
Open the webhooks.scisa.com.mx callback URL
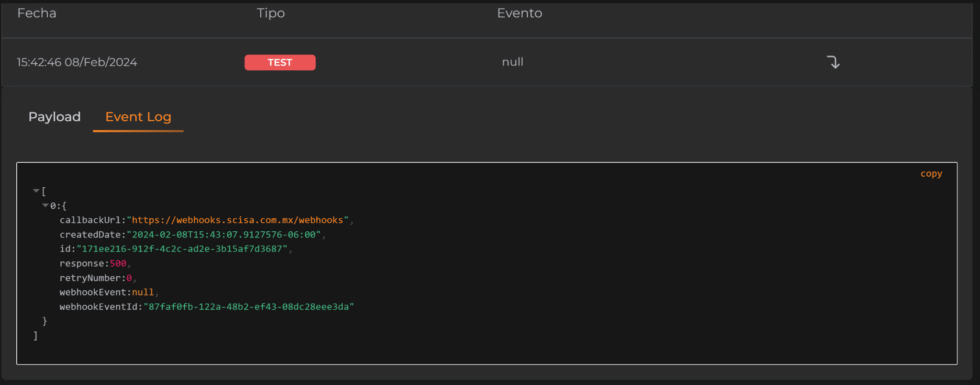point(237,220)
